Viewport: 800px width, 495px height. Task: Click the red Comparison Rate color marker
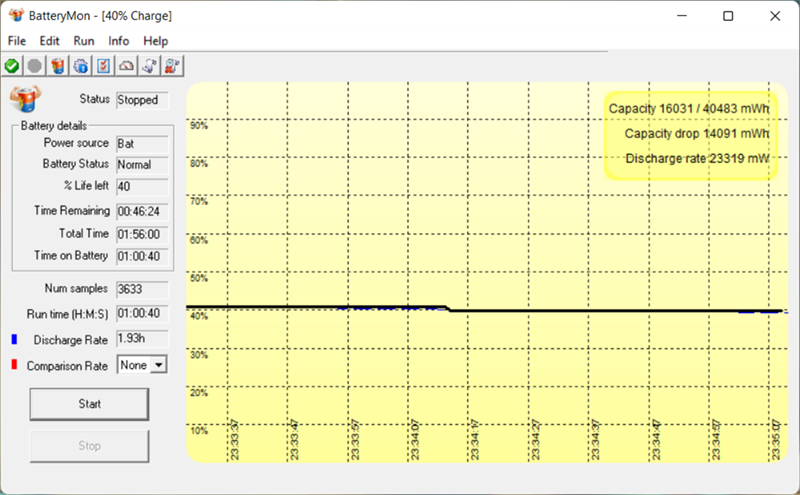(x=13, y=366)
